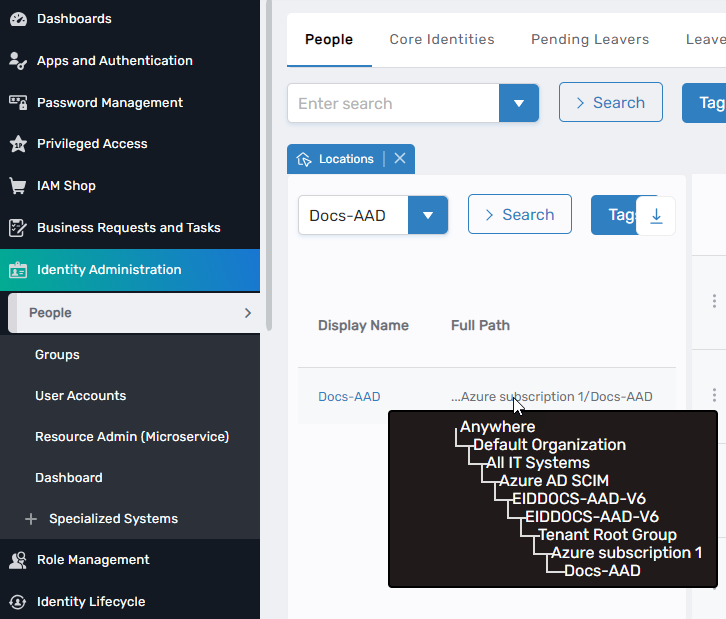This screenshot has width=726, height=619.
Task: Click the Apps and Authentication icon
Action: (x=17, y=61)
